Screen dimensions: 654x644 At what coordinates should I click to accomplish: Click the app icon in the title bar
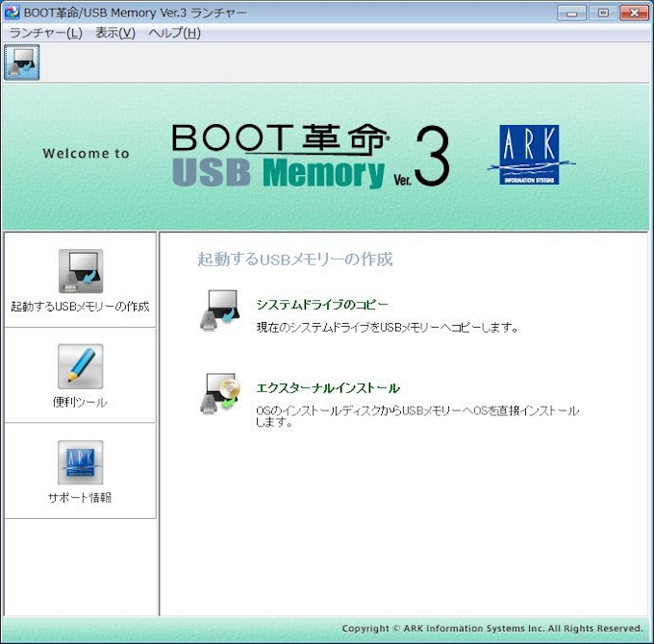tap(13, 12)
